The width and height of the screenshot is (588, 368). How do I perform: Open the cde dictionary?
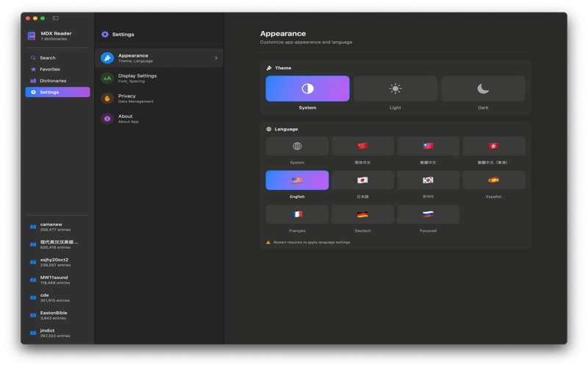[57, 297]
